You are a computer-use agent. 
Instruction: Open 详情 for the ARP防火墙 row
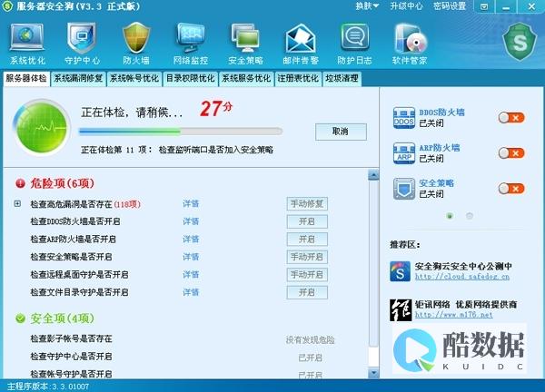191,240
